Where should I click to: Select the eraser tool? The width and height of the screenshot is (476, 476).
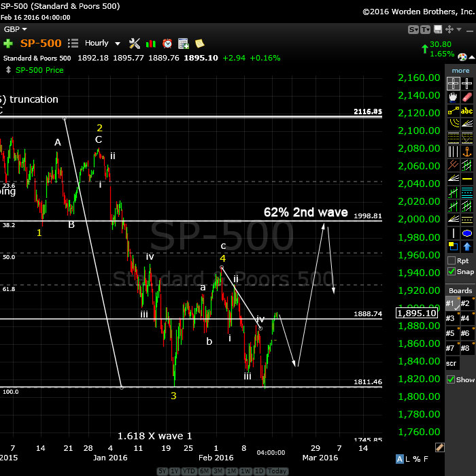[x=467, y=97]
